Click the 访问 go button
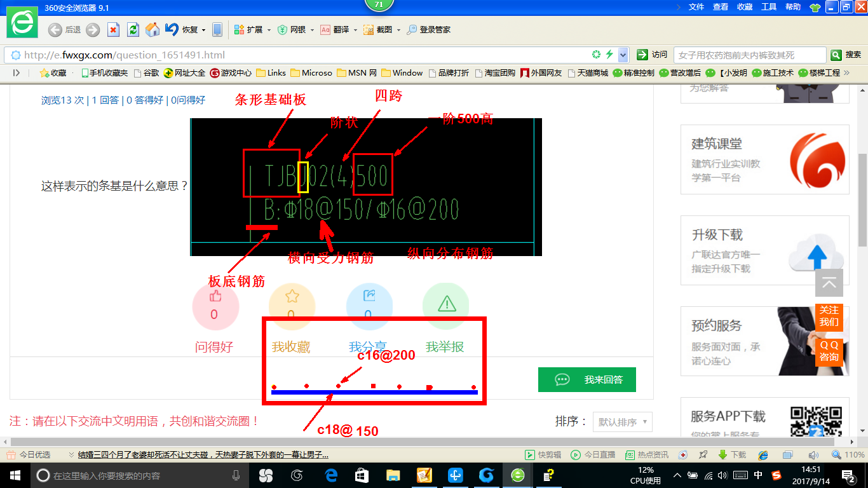The image size is (868, 488). (x=653, y=55)
